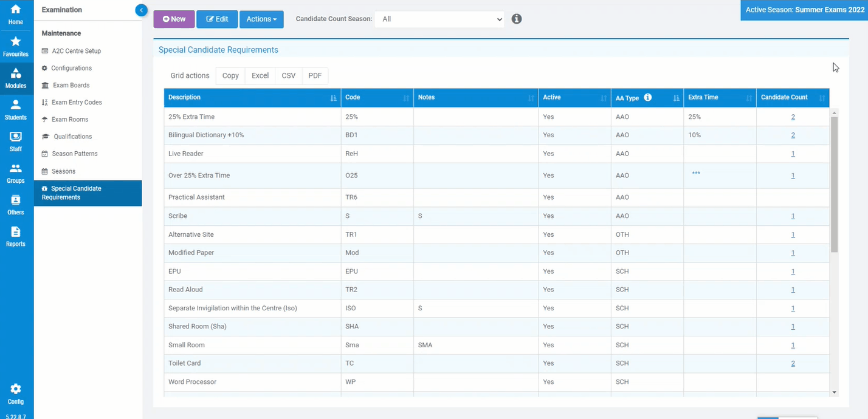Select the Shared Room (Sha) row description
Viewport: 868px width, 419px height.
pyautogui.click(x=198, y=326)
